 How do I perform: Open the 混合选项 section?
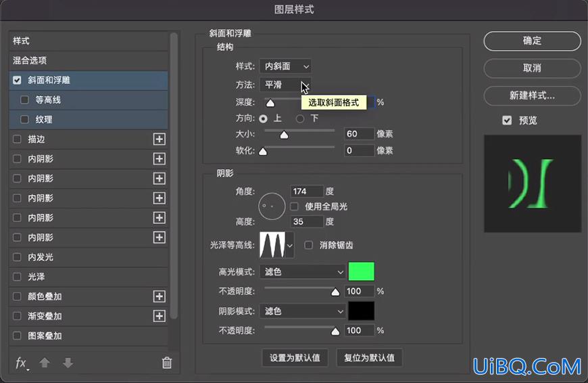point(89,60)
